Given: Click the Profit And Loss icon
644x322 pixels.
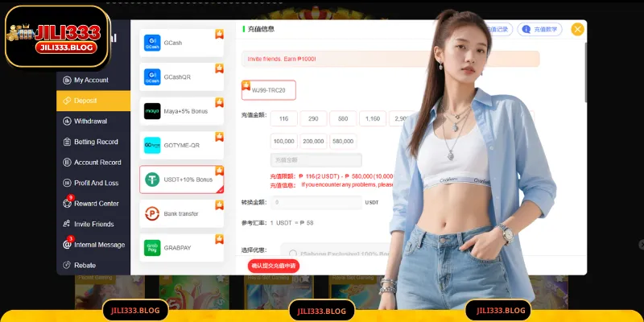Looking at the screenshot, I should (67, 183).
